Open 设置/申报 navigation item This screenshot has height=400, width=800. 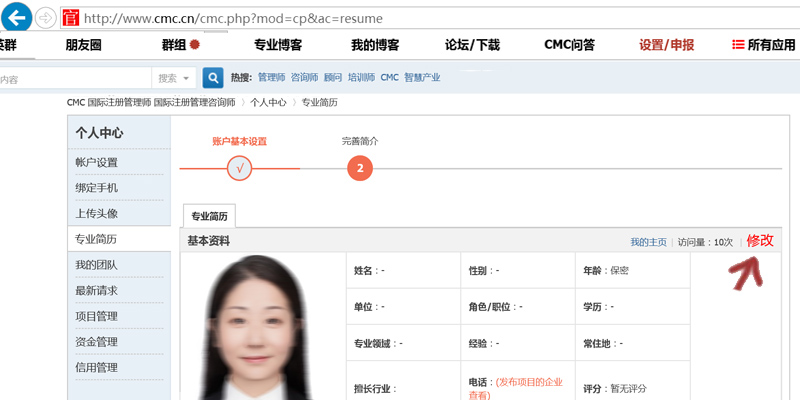[667, 45]
